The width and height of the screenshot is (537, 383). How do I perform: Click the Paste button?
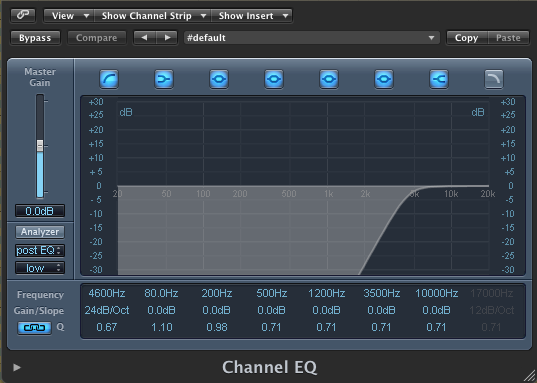[x=508, y=38]
